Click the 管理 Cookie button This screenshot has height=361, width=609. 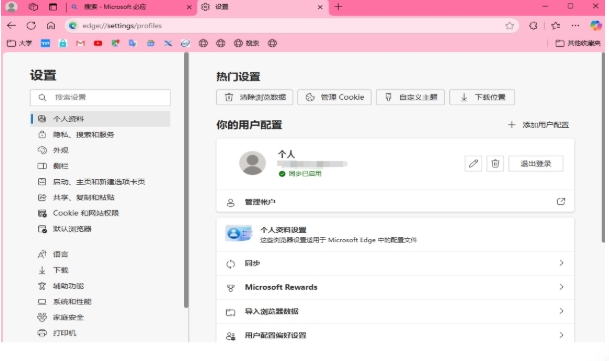click(334, 97)
